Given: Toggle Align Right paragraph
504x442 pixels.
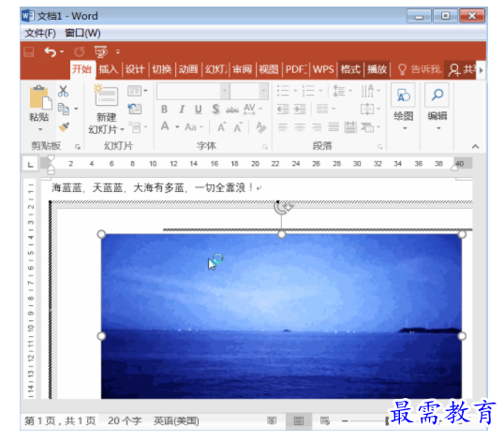Looking at the screenshot, I should [x=317, y=127].
